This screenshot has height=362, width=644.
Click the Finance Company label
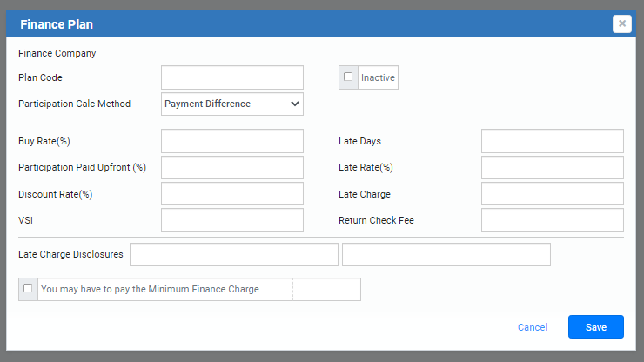coord(57,53)
